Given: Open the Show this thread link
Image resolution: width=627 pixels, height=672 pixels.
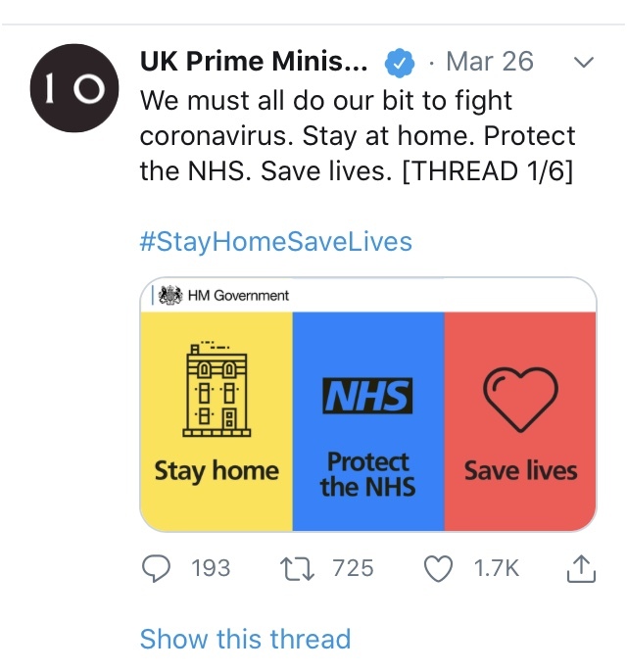Looking at the screenshot, I should pos(245,639).
